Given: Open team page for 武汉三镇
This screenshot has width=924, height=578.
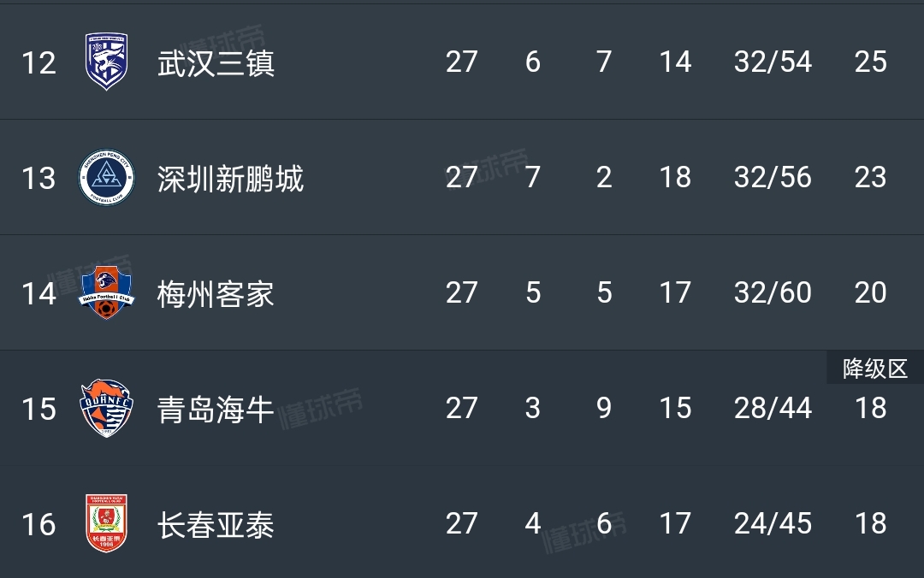Looking at the screenshot, I should 216,63.
